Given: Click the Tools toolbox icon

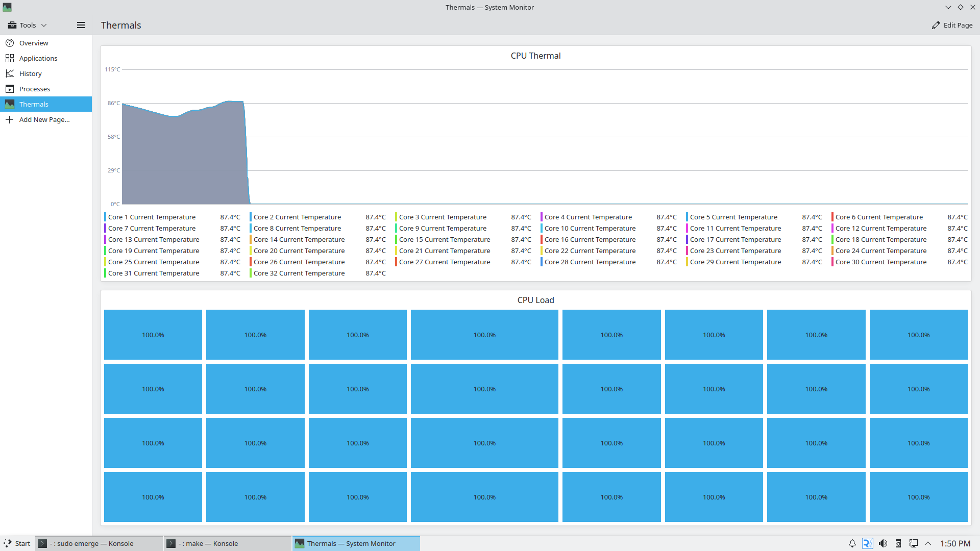Looking at the screenshot, I should pos(12,25).
